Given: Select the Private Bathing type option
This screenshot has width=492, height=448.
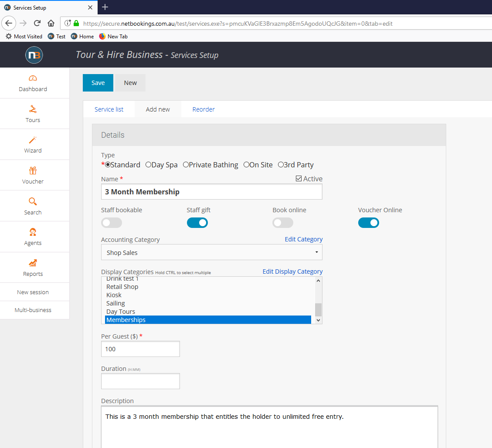Looking at the screenshot, I should coord(186,165).
